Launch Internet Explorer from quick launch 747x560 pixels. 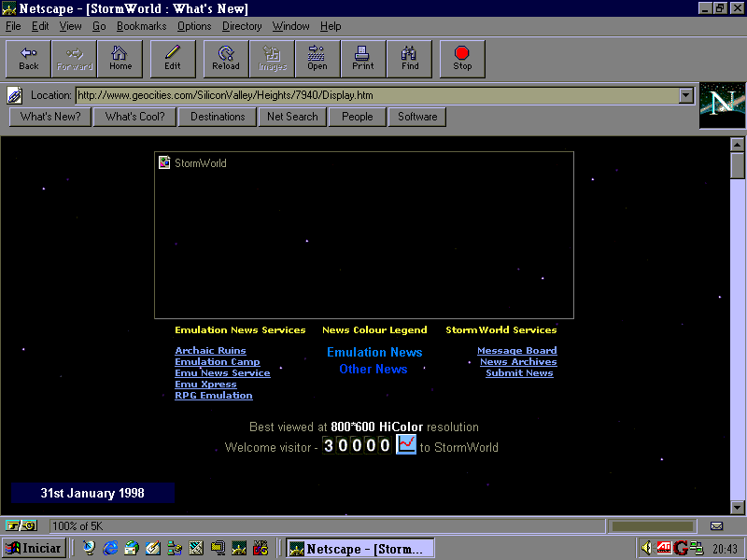[x=110, y=548]
